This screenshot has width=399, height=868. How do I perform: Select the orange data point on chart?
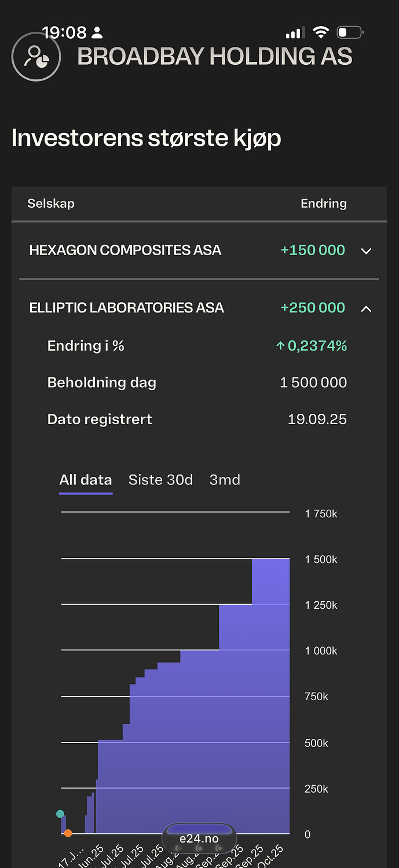pos(68,833)
